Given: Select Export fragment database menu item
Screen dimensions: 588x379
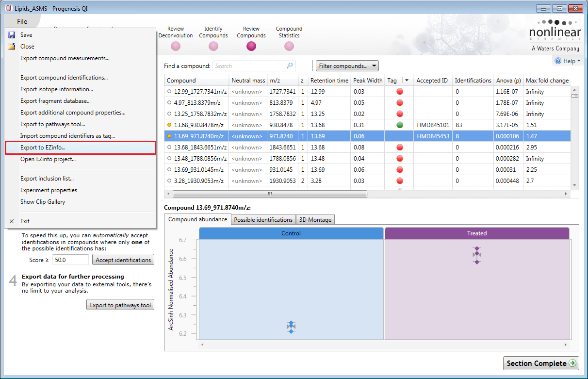Looking at the screenshot, I should click(55, 101).
